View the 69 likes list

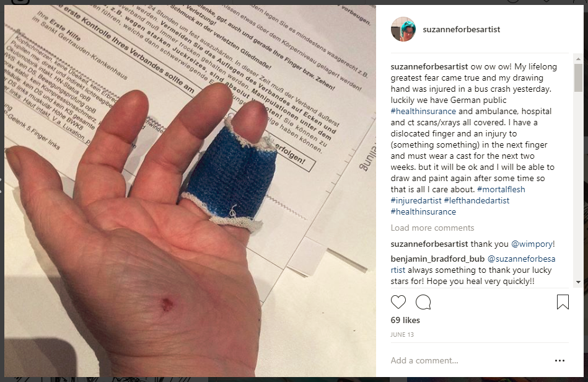405,320
